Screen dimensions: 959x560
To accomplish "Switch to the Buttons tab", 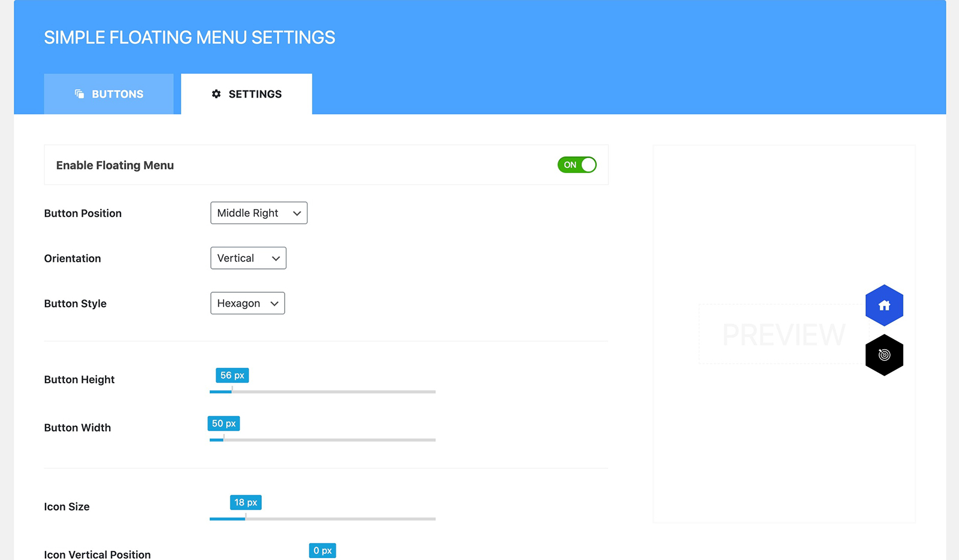I will [108, 94].
